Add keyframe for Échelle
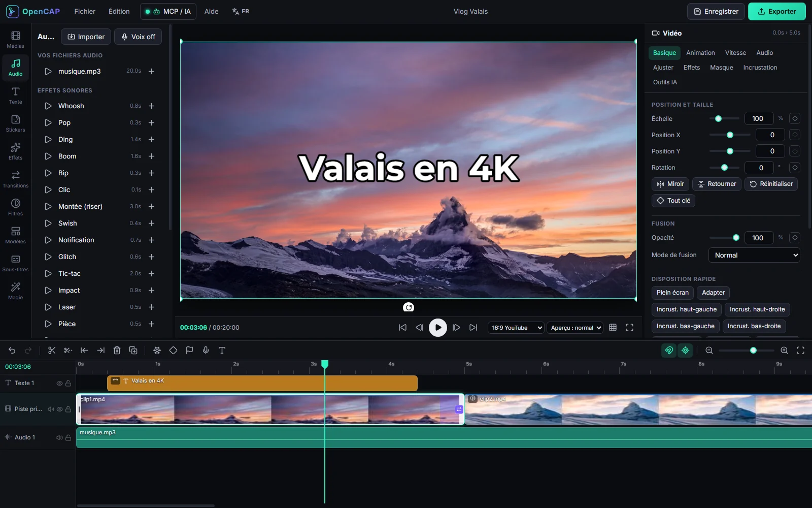 [x=795, y=118]
